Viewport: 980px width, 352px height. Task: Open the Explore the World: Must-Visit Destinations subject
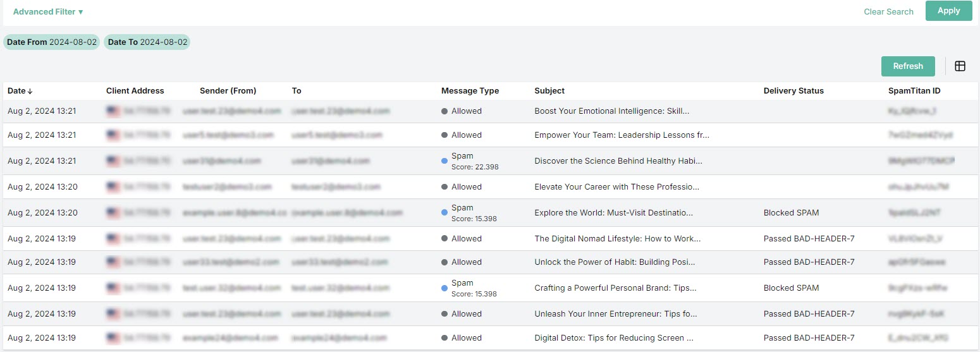click(x=613, y=213)
